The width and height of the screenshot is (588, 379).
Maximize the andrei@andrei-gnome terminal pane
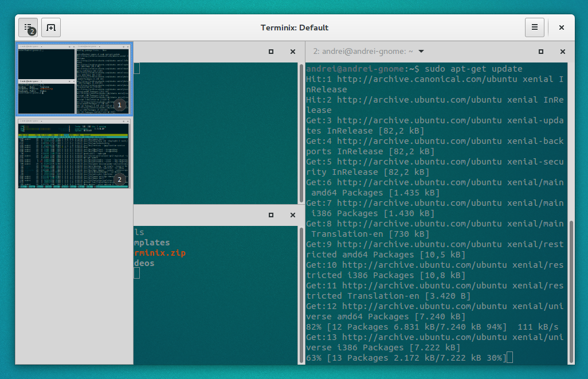tap(540, 52)
